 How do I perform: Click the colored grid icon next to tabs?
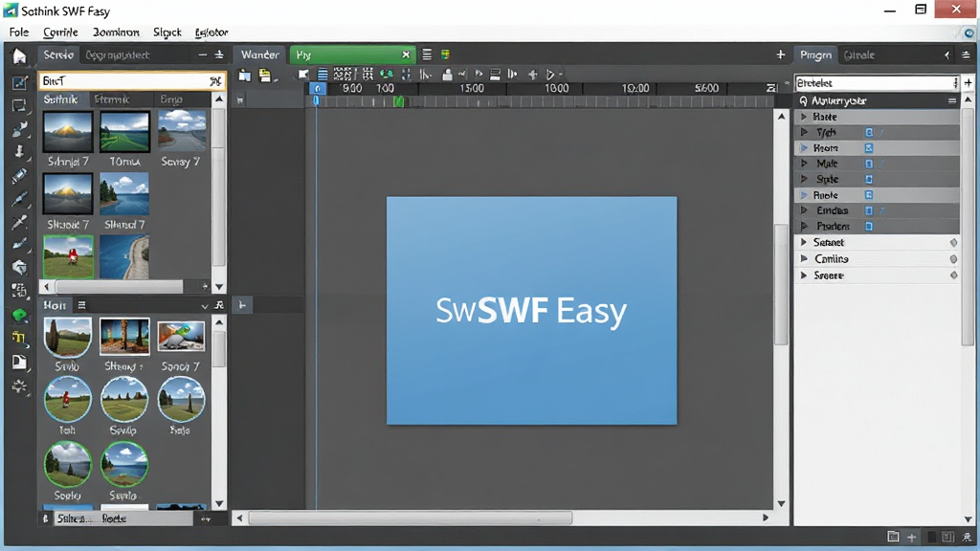[446, 55]
